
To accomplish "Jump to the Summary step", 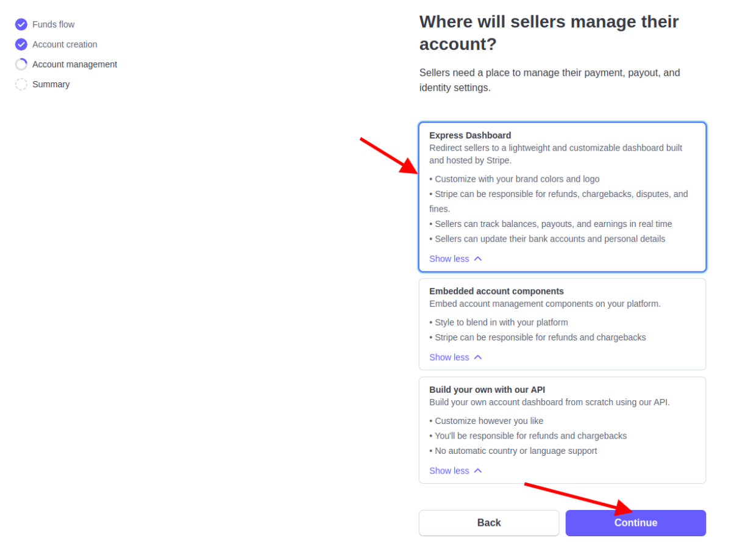I will pos(51,84).
